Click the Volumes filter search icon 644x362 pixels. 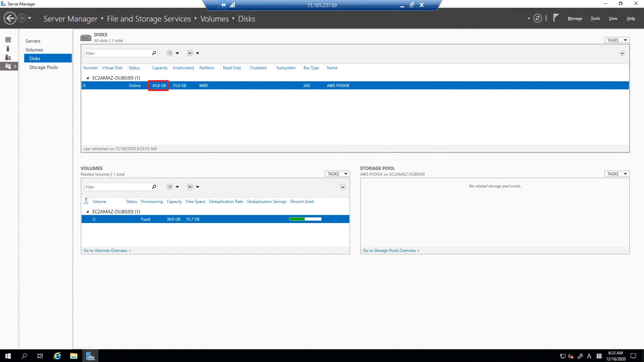pos(154,187)
